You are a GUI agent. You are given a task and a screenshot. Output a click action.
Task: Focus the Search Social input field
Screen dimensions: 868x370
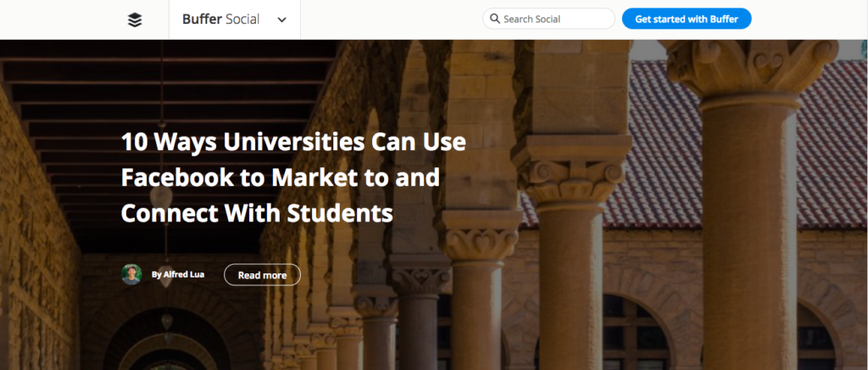coord(548,19)
